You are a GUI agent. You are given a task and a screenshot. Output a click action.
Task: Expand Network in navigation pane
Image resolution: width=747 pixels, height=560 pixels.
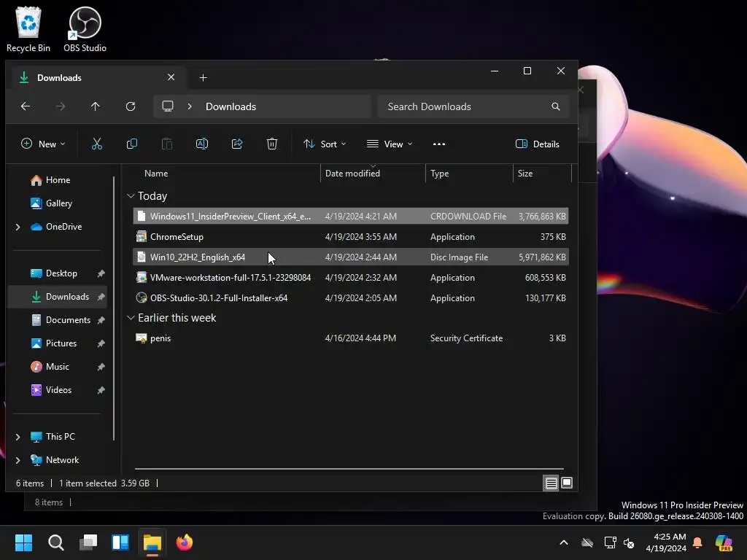18,460
